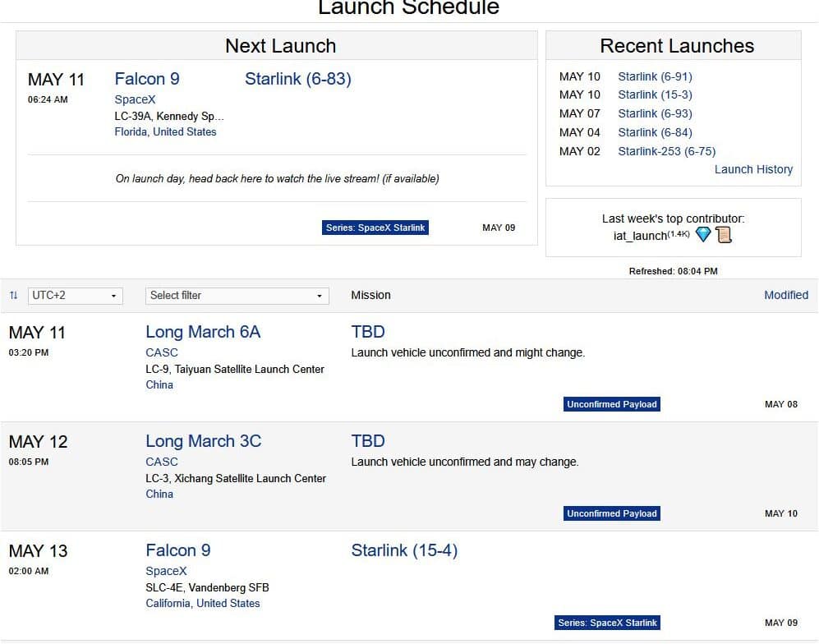Open the Long March 6A vehicle link
This screenshot has width=819, height=644.
click(203, 332)
